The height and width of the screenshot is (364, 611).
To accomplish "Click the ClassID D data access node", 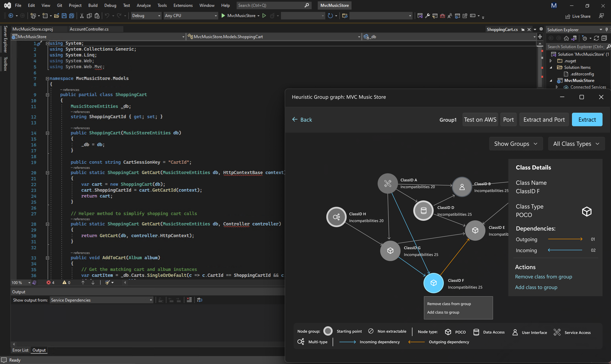I will coord(423,210).
